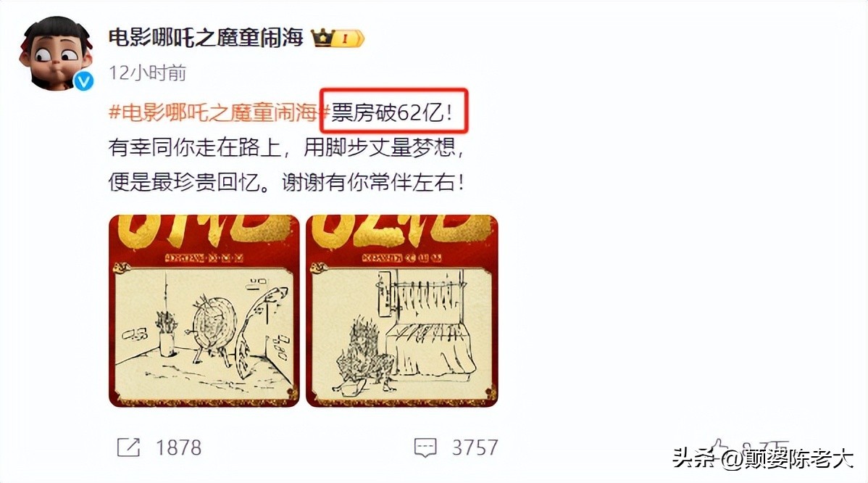Viewport: 868px width, 483px height.
Task: Click the comment bubble icon
Action: click(x=425, y=447)
